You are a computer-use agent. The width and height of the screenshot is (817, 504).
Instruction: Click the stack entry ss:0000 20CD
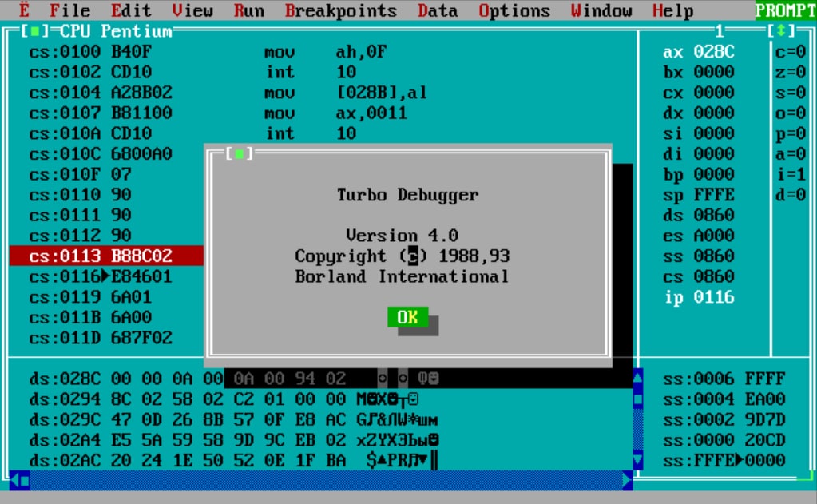pos(724,440)
